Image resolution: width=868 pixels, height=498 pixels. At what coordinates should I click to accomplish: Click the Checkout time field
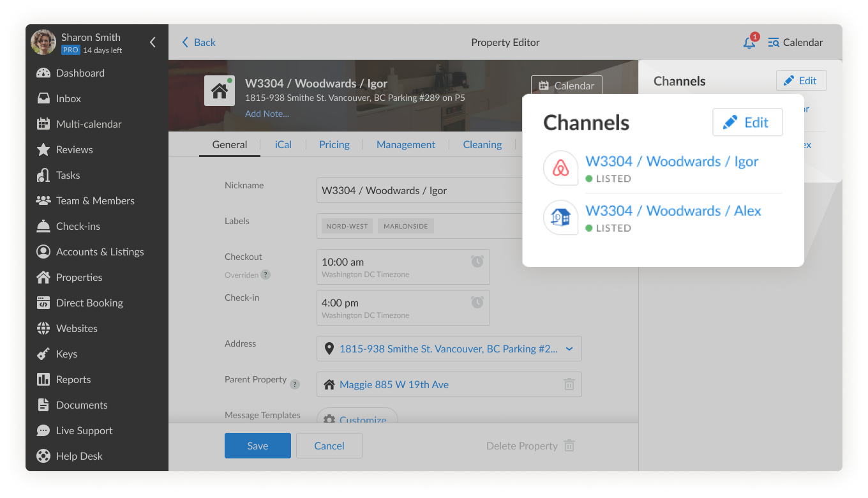coord(403,267)
